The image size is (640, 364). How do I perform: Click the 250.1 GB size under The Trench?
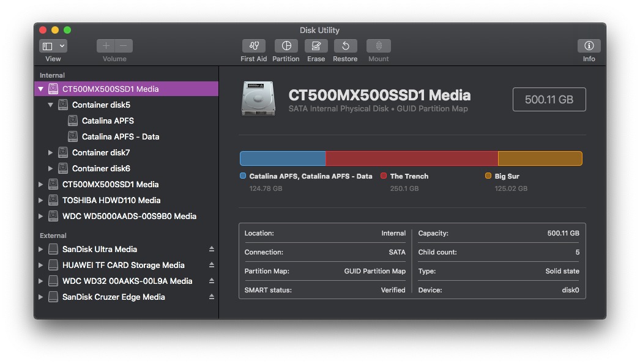tap(404, 188)
